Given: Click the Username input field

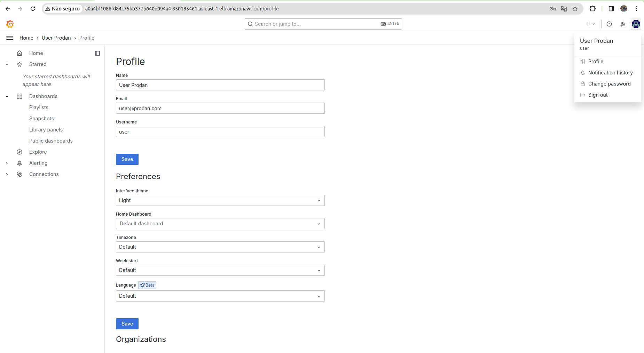Looking at the screenshot, I should 220,131.
